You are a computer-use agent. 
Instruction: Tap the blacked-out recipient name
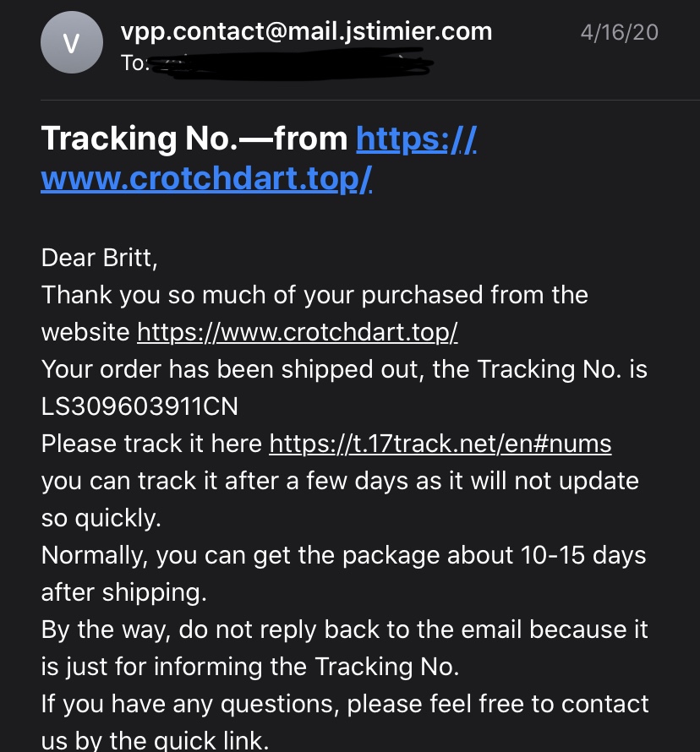click(x=292, y=64)
